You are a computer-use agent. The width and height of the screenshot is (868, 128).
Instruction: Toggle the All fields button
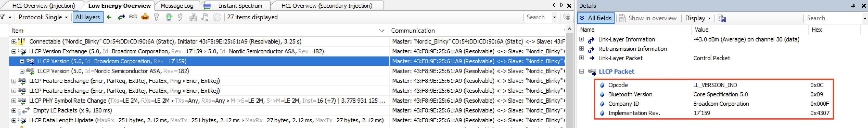(596, 18)
